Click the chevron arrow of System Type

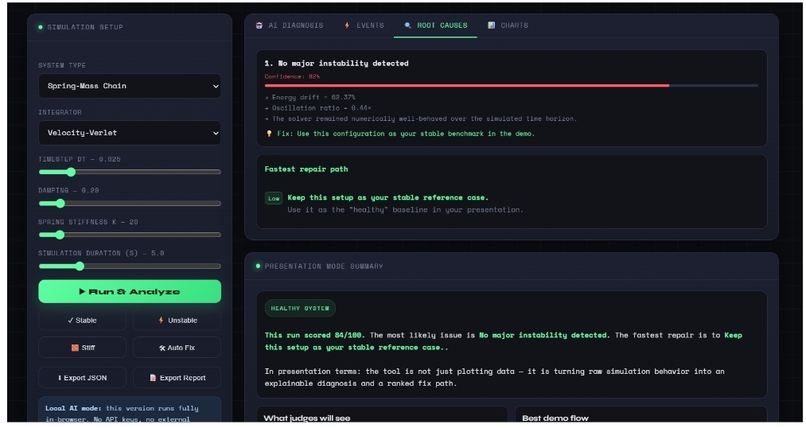[x=215, y=86]
